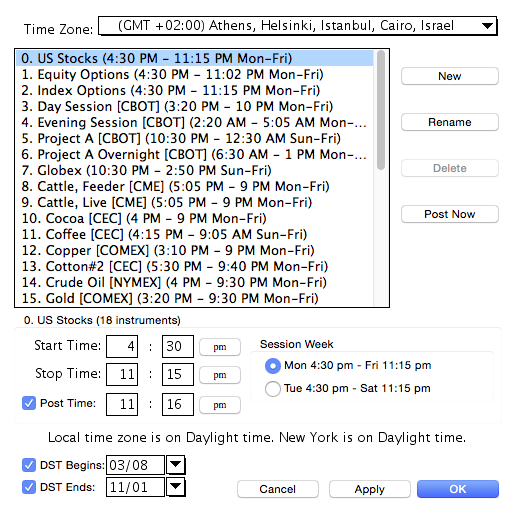Expand the DST Ends date dropdown arrow
The width and height of the screenshot is (522, 522).
tap(176, 487)
